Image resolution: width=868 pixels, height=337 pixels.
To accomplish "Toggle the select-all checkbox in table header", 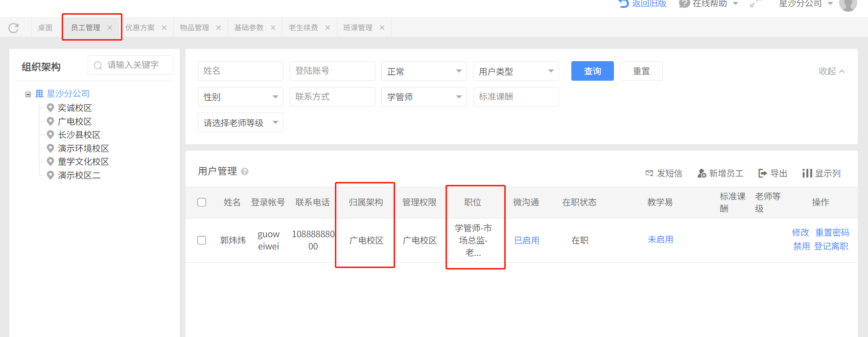I will [202, 202].
